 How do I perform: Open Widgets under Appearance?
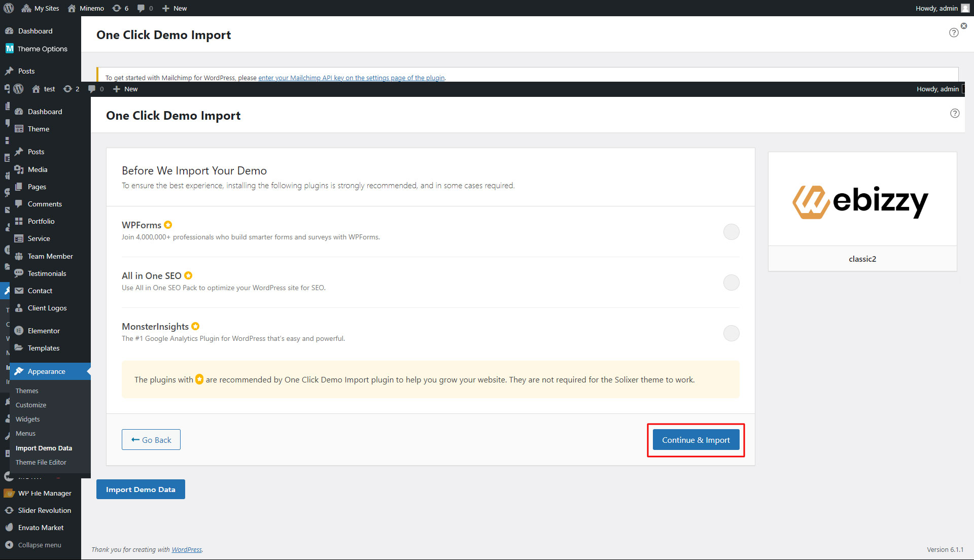click(x=27, y=419)
